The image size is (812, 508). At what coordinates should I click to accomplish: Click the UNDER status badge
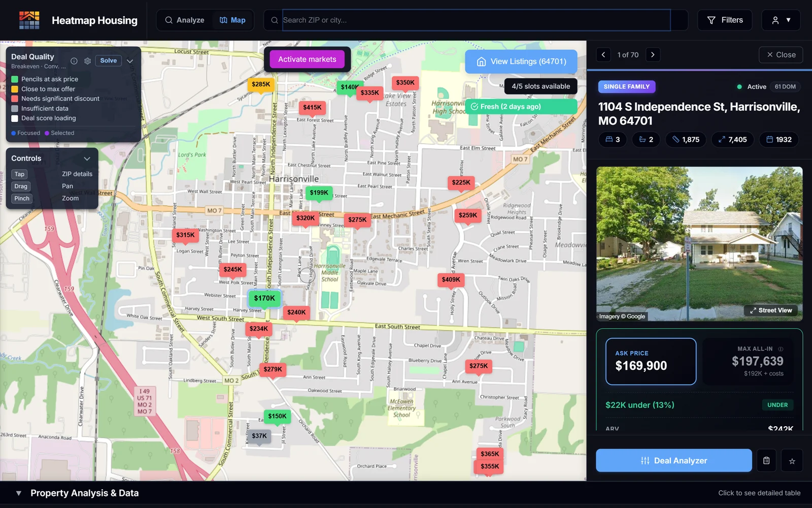point(777,405)
